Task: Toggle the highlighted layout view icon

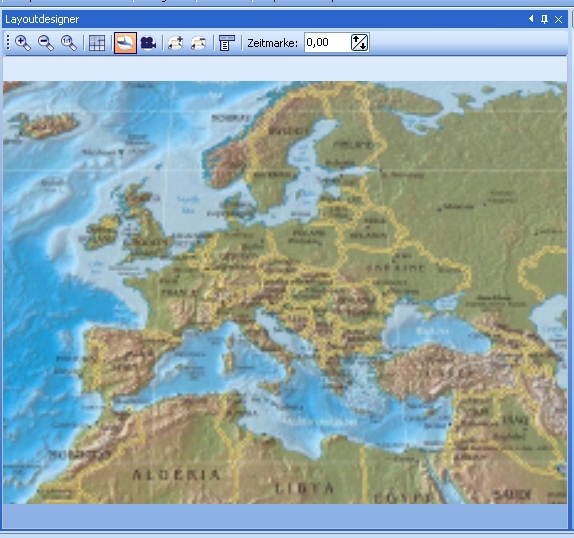Action: (x=125, y=43)
